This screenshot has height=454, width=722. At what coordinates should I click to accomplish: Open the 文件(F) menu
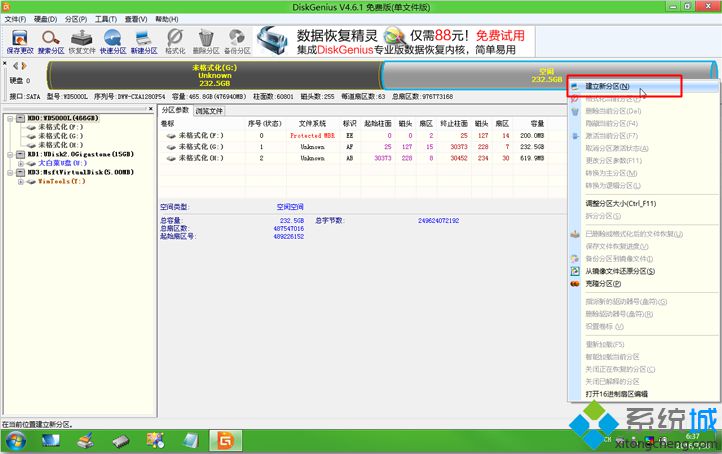pyautogui.click(x=15, y=19)
